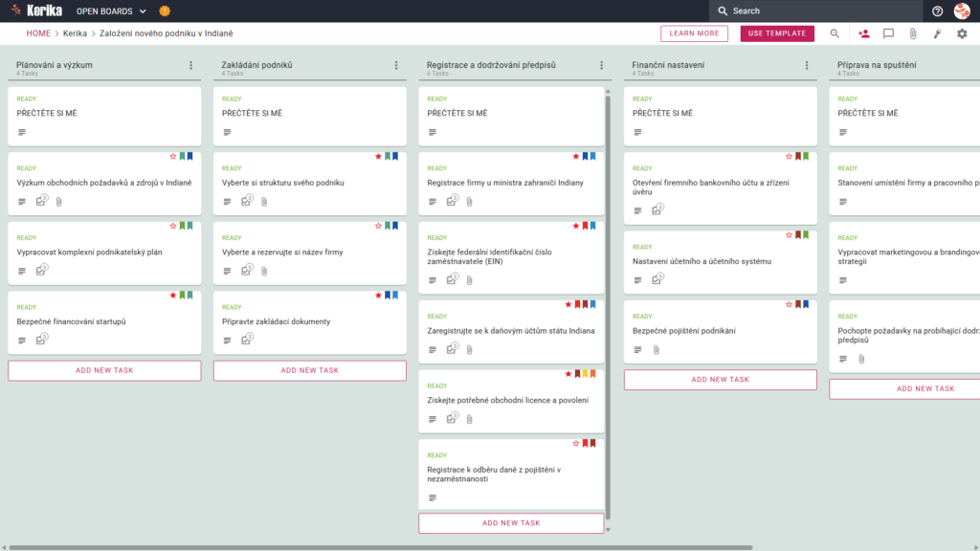Open checklist icon on Bezpečné financování startupů card

(41, 340)
